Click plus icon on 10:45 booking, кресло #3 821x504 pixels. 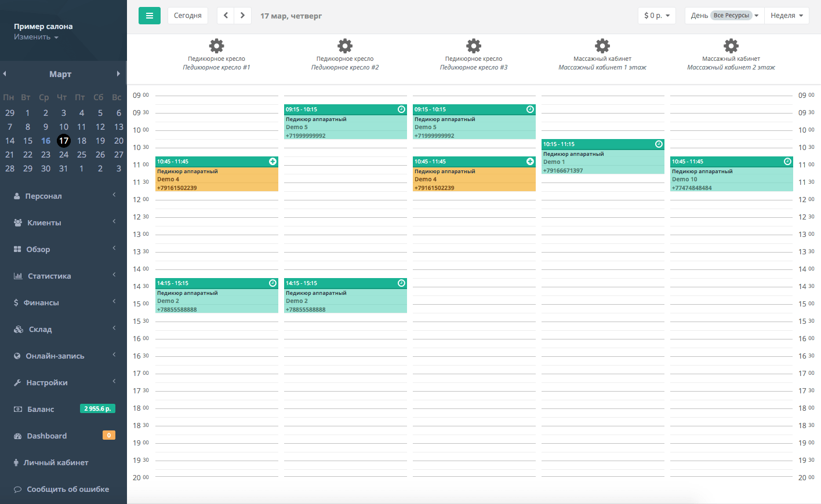(x=530, y=162)
